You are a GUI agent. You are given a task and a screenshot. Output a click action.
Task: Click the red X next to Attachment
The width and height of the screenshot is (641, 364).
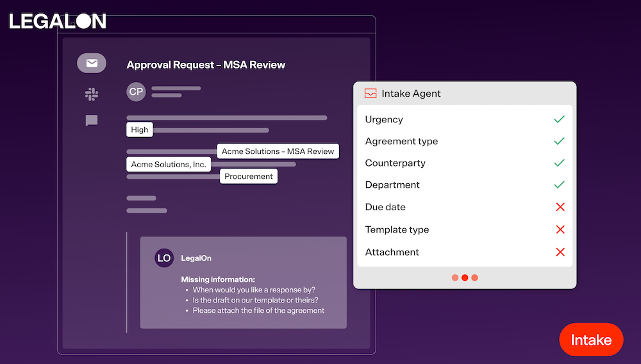coord(560,252)
